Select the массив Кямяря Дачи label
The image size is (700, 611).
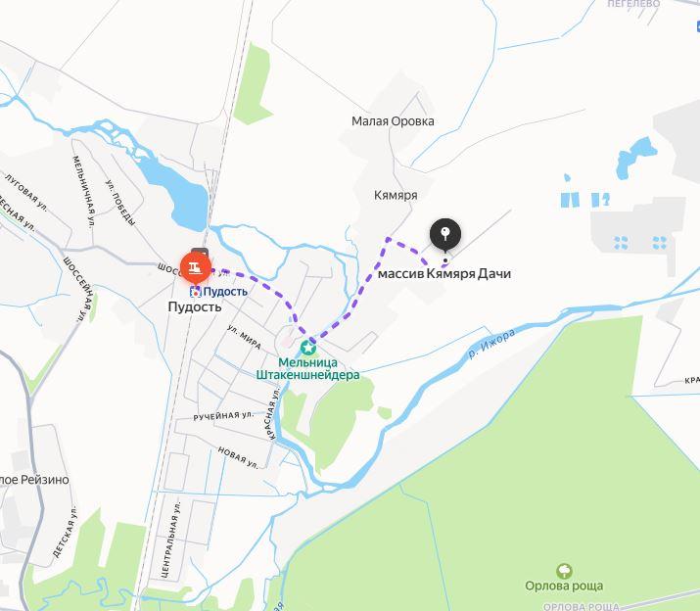pos(444,274)
